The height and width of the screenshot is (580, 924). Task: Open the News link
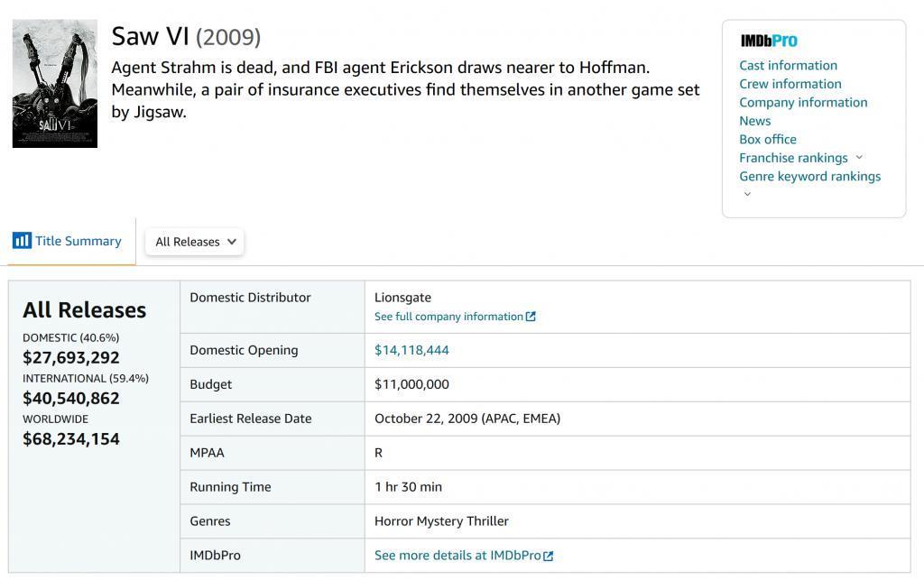click(754, 121)
